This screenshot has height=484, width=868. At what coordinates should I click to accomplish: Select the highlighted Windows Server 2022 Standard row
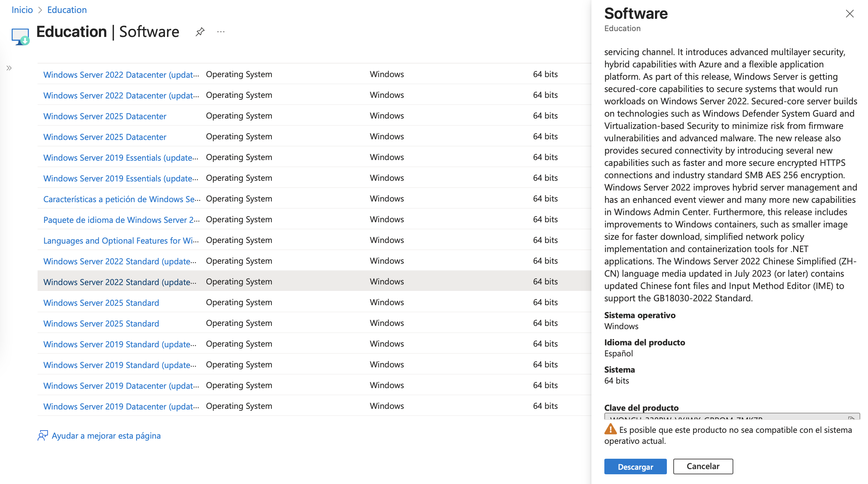pos(314,281)
